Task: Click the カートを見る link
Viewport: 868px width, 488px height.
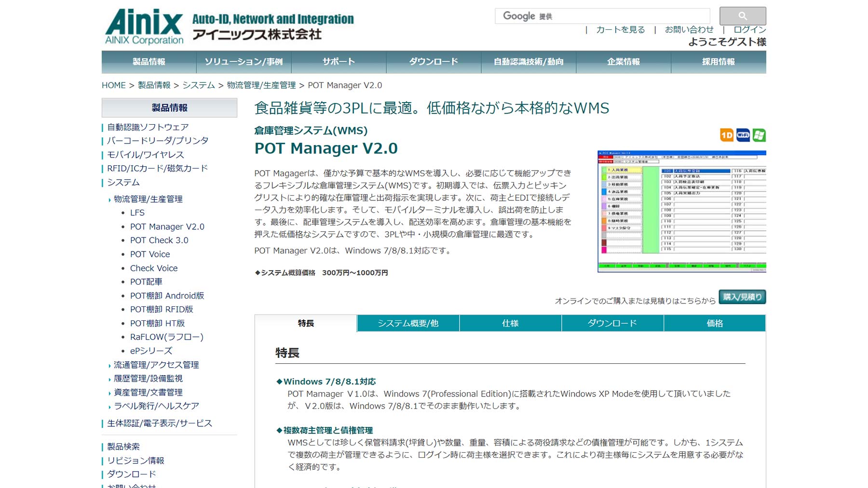Action: [621, 30]
